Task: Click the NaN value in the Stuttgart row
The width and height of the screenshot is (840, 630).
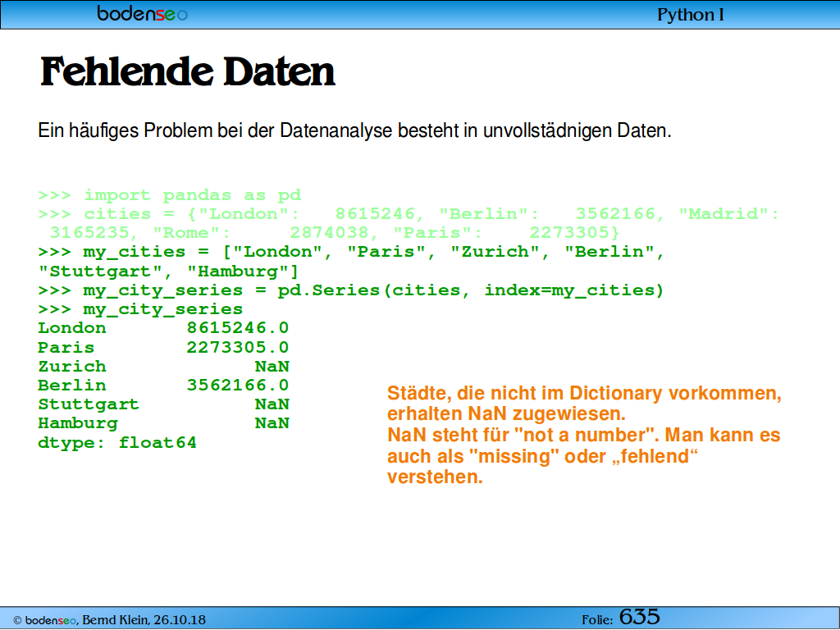Action: click(x=272, y=404)
